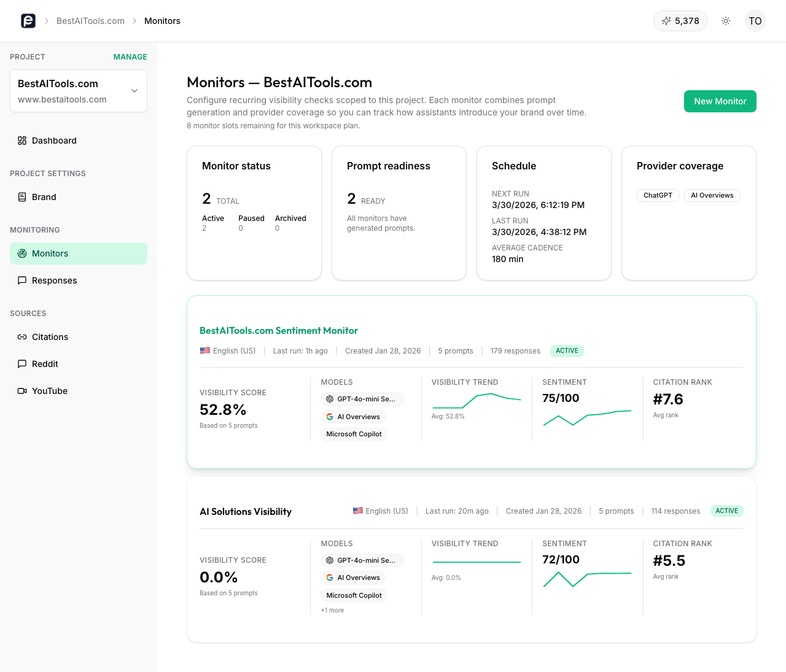Click US flag in AI Solutions Visibility row
Screen dimensions: 786x672
click(x=358, y=511)
